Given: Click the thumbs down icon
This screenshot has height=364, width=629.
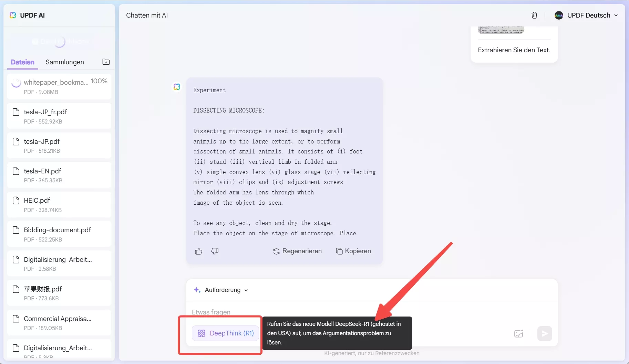Looking at the screenshot, I should pyautogui.click(x=215, y=251).
